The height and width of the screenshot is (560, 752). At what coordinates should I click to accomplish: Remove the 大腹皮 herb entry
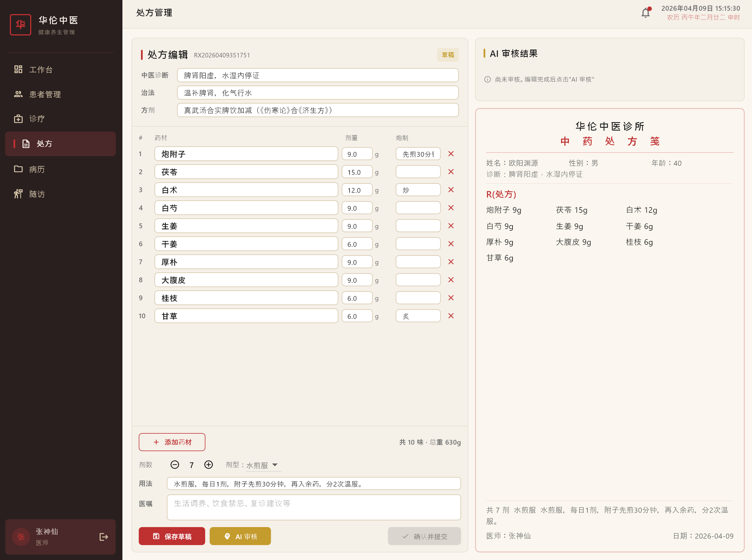point(451,280)
